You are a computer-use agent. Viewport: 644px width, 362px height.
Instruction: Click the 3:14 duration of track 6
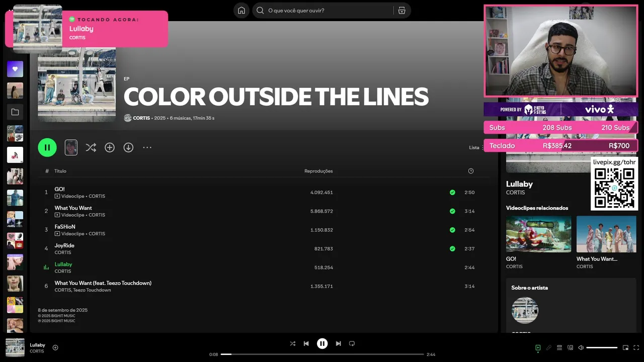pos(469,286)
